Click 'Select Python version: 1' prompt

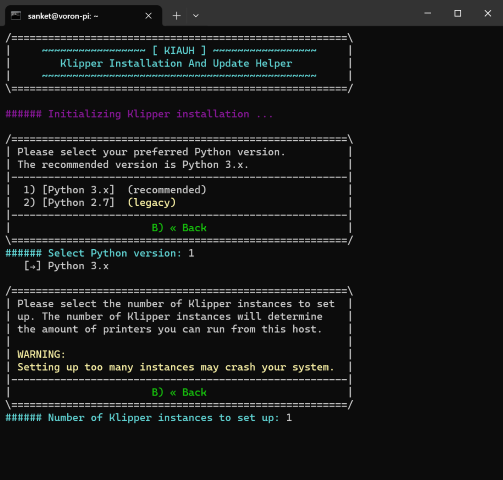coord(100,253)
